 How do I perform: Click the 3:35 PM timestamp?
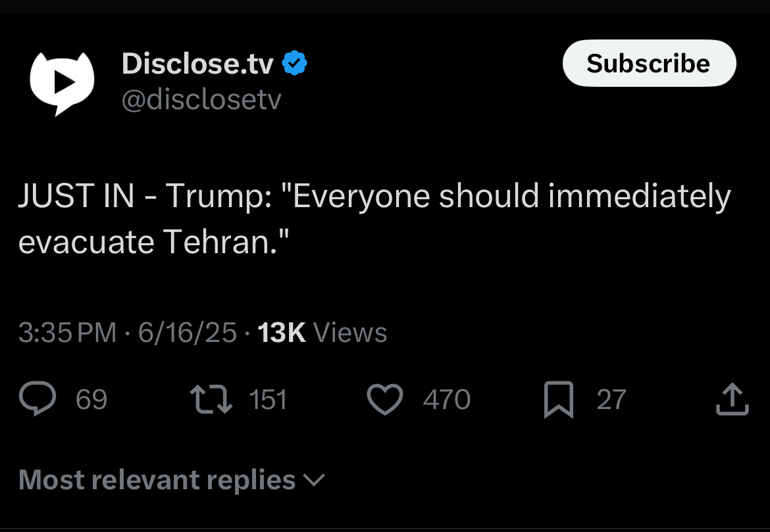[67, 333]
